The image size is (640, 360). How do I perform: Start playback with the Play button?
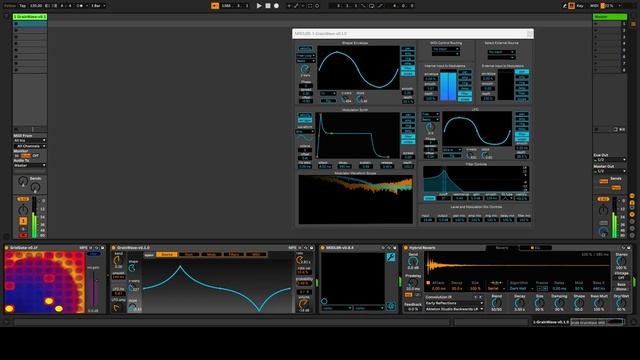click(x=259, y=6)
